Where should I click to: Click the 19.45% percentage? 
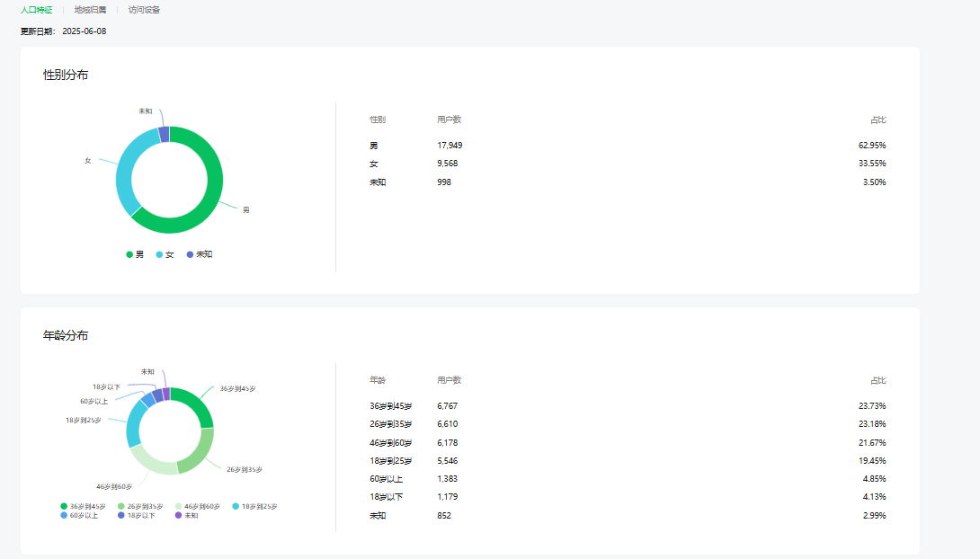[872, 461]
